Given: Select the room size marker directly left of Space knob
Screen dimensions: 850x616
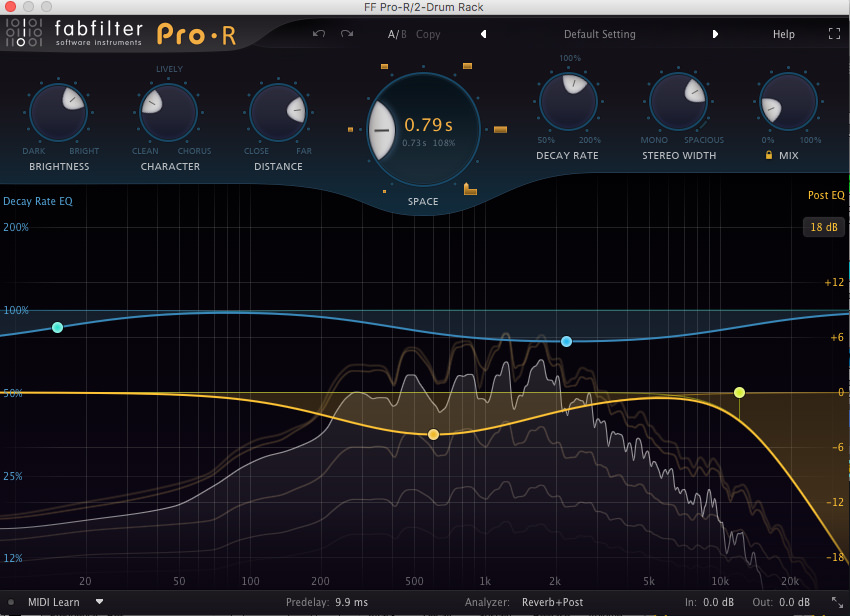Looking at the screenshot, I should pyautogui.click(x=350, y=130).
